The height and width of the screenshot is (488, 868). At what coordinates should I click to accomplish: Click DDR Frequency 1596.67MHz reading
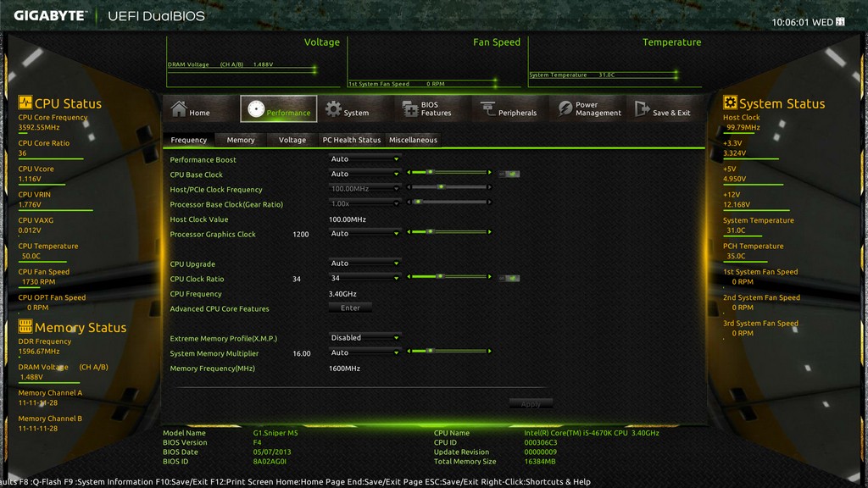tap(39, 352)
